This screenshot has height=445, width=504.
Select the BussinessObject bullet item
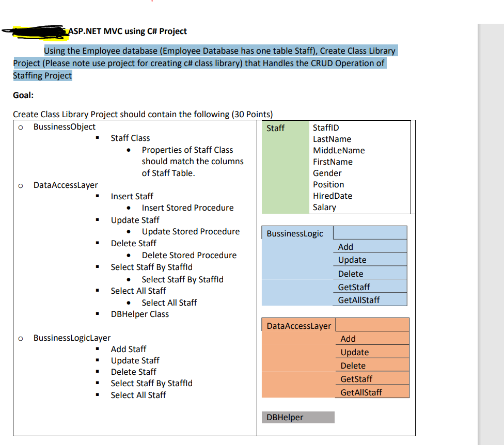(x=64, y=126)
